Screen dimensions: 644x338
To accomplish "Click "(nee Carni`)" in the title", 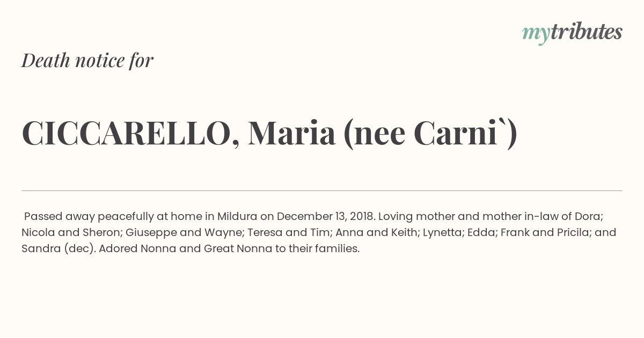I will point(430,134).
